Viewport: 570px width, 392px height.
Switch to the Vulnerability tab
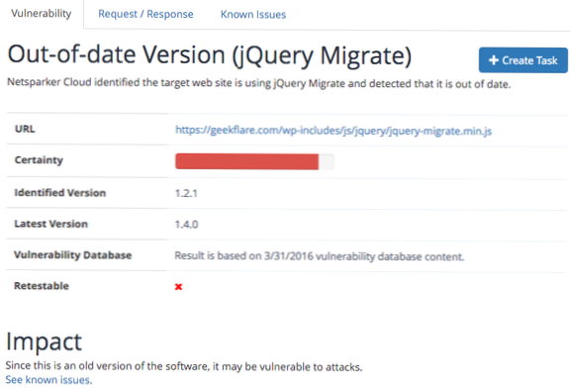(42, 14)
